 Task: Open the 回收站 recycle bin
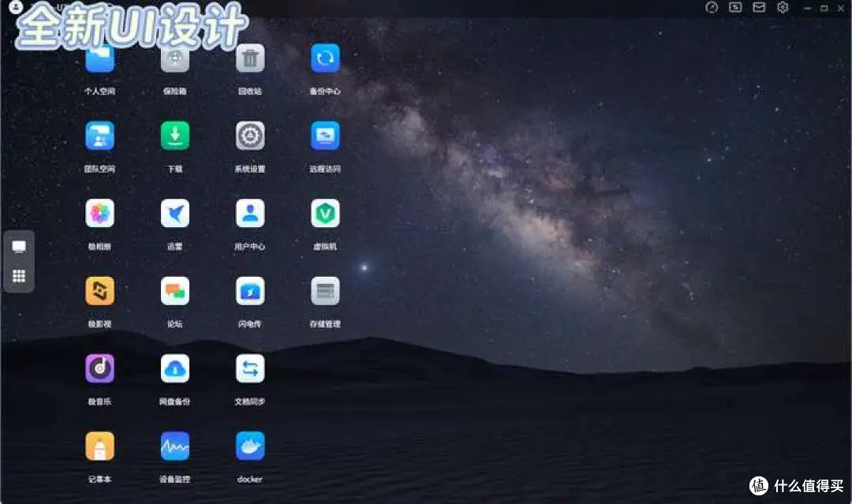click(x=250, y=58)
